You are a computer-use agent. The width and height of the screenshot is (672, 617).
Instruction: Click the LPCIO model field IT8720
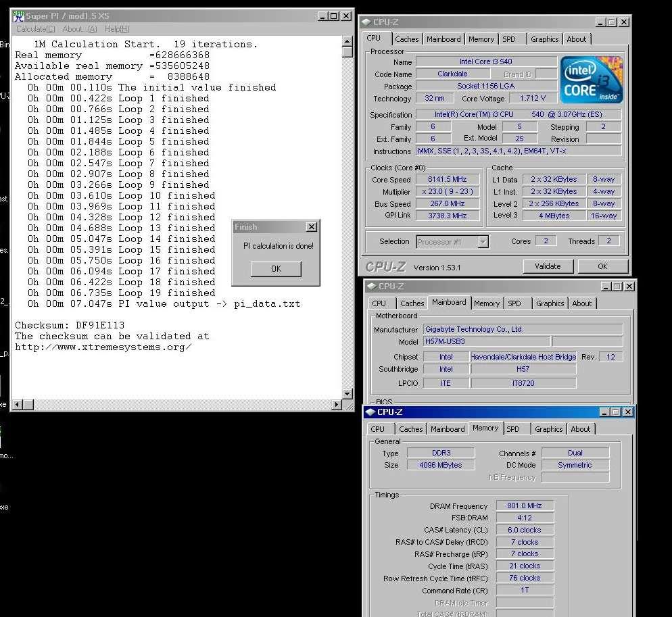tap(523, 383)
